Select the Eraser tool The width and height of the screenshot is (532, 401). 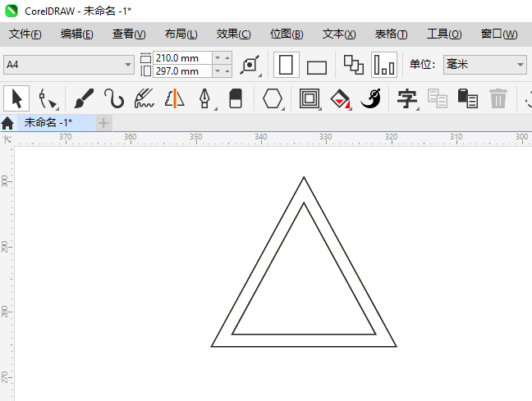click(x=236, y=98)
